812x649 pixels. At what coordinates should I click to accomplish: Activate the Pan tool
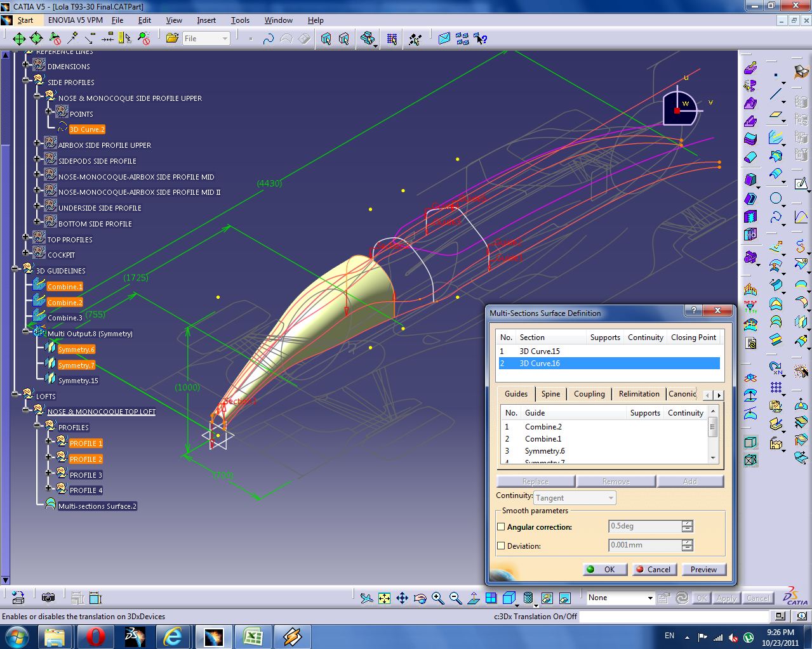401,597
